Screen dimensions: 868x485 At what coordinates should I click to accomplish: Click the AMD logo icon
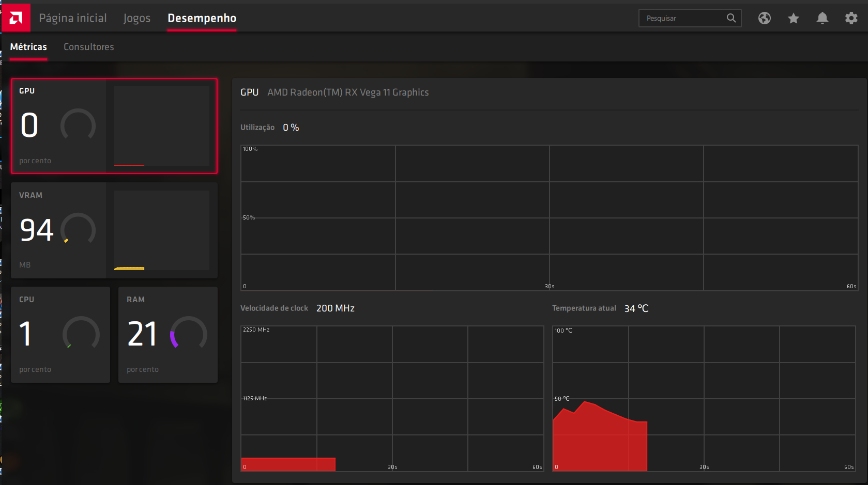pos(16,18)
